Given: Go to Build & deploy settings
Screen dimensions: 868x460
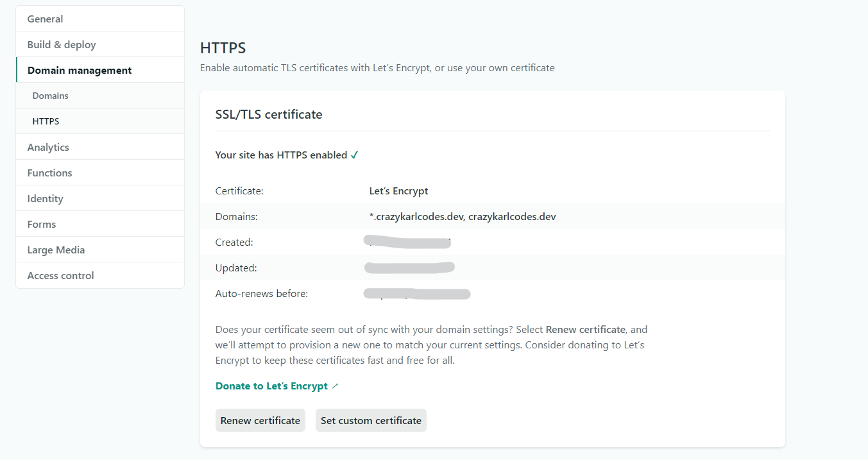Looking at the screenshot, I should tap(62, 45).
